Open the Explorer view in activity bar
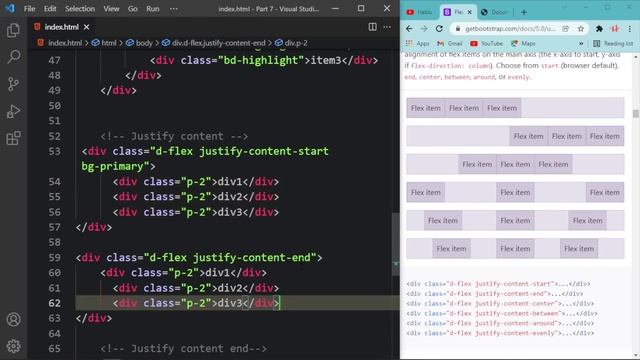Screen dimensions: 640x360 point(13,30)
